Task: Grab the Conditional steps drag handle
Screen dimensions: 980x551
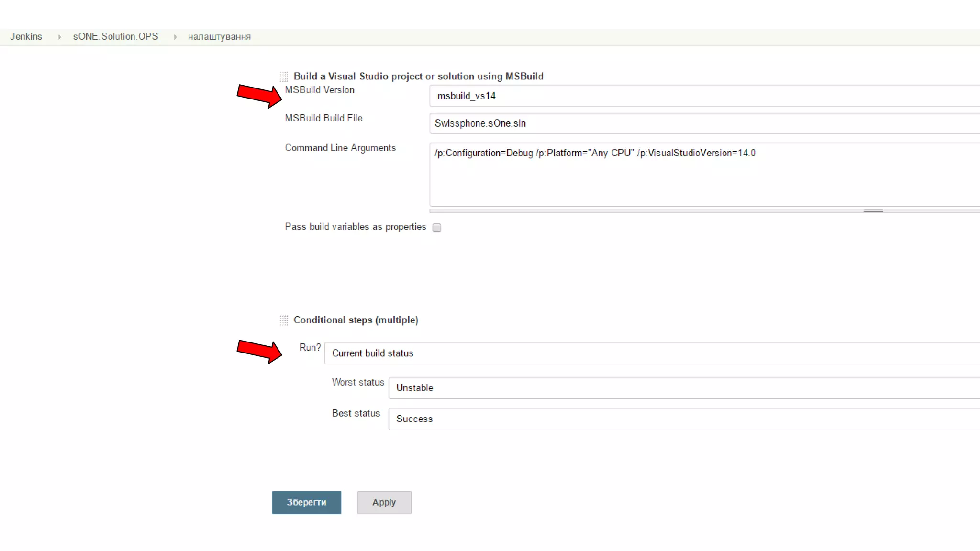Action: [284, 320]
